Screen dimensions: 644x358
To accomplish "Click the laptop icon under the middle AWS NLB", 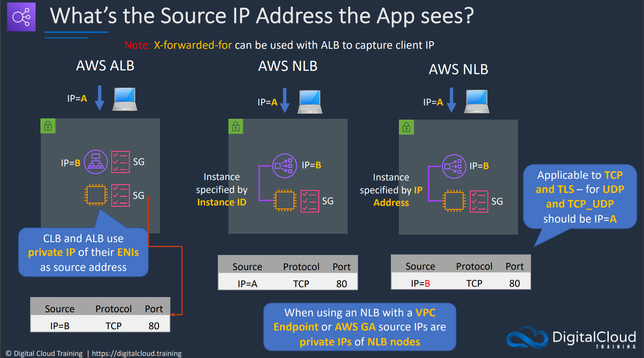I will tap(310, 102).
